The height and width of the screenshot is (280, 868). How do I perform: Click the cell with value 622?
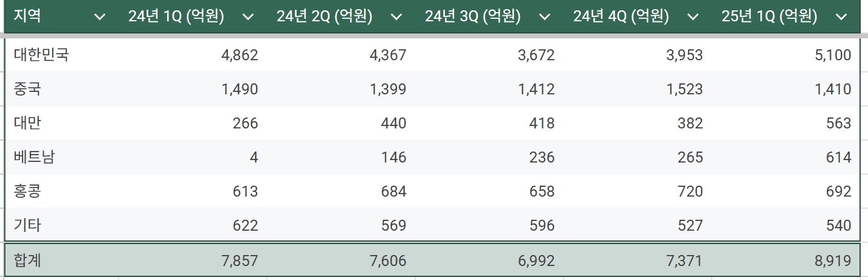pyautogui.click(x=193, y=226)
